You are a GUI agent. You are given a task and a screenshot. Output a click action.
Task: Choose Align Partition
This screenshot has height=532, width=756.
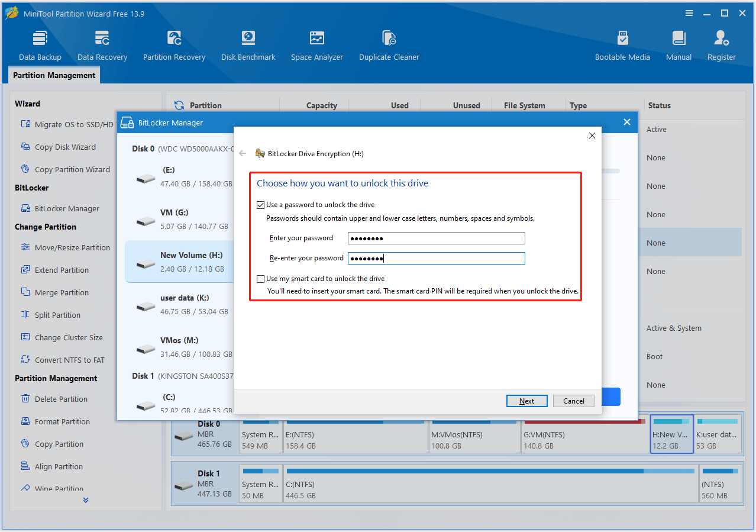51,466
